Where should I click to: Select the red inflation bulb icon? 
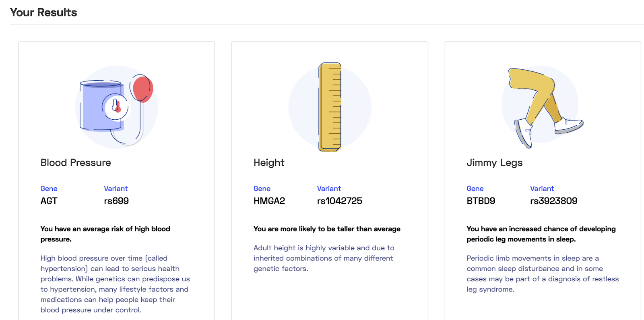(143, 89)
